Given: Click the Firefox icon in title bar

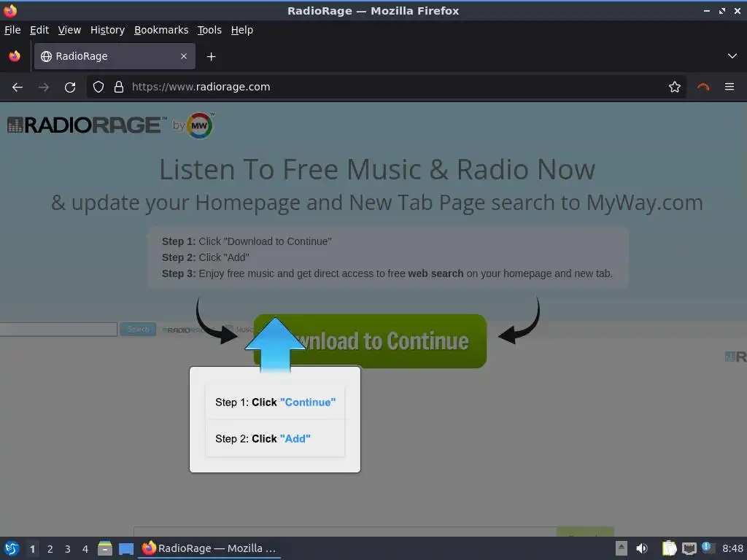Looking at the screenshot, I should pos(10,10).
